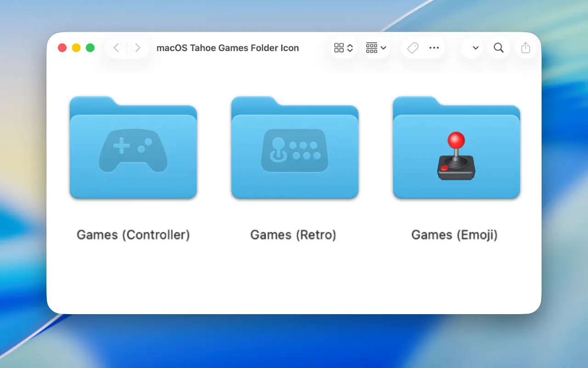Click the Tags icon in toolbar
This screenshot has height=368, width=588.
point(413,48)
